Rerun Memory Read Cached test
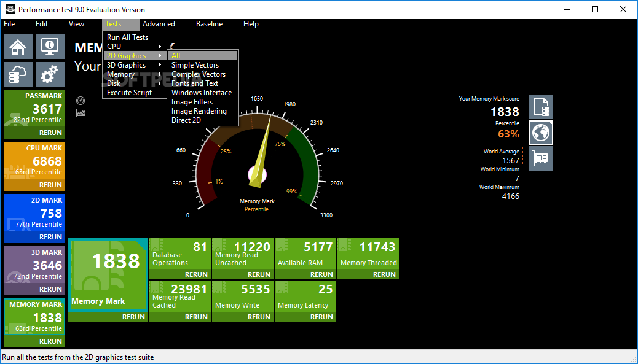 click(196, 317)
